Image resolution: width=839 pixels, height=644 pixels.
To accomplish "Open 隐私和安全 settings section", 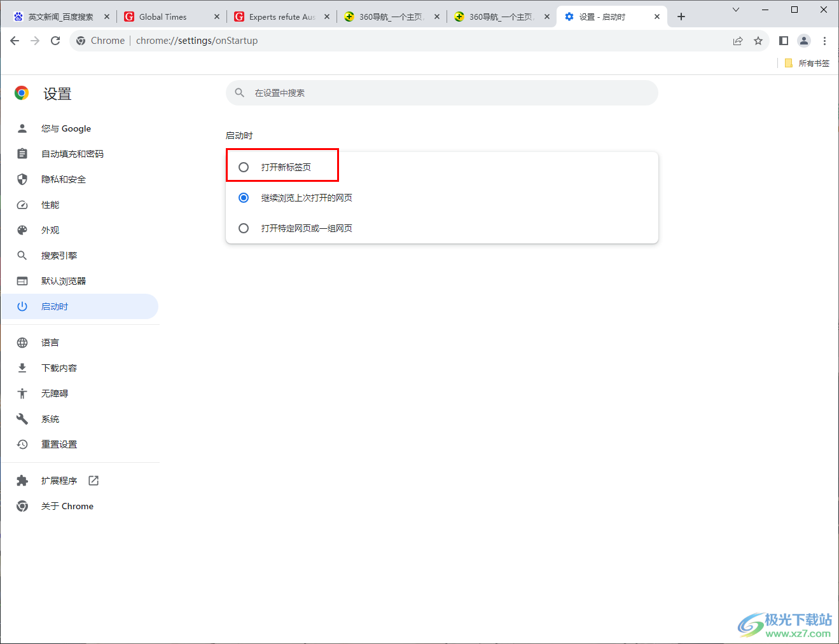I will [x=80, y=179].
